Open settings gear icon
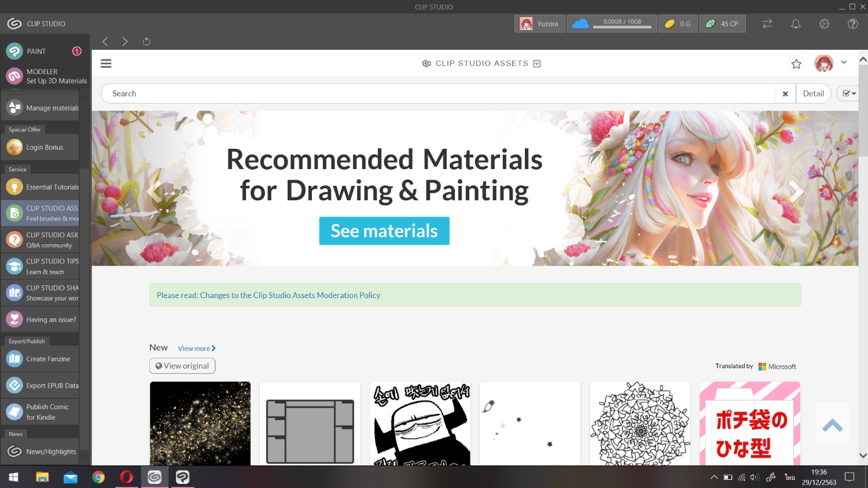The width and height of the screenshot is (868, 488). (824, 24)
